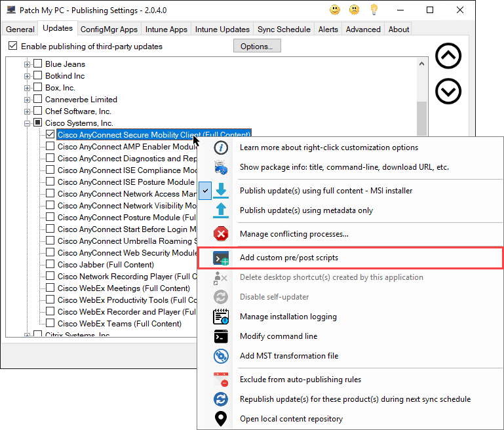The image size is (504, 430).
Task: Select Cisco Network Recording Player row
Action: pyautogui.click(x=127, y=277)
